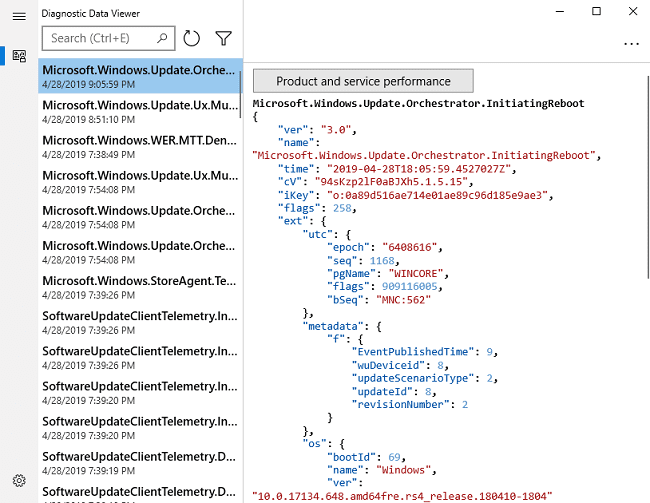The image size is (650, 503).
Task: Click the OS version string 10.0.17134.648
Action: pos(402,496)
